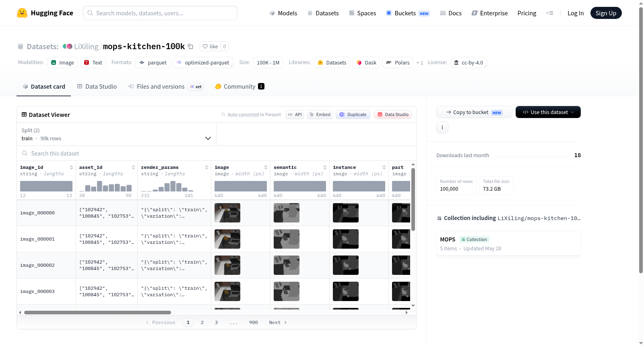Filter by the optimized-parquet format tag
The width and height of the screenshot is (644, 347).
coord(203,62)
